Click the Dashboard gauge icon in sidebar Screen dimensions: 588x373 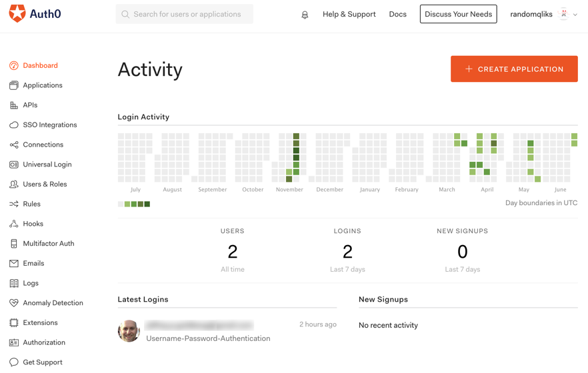(x=14, y=65)
